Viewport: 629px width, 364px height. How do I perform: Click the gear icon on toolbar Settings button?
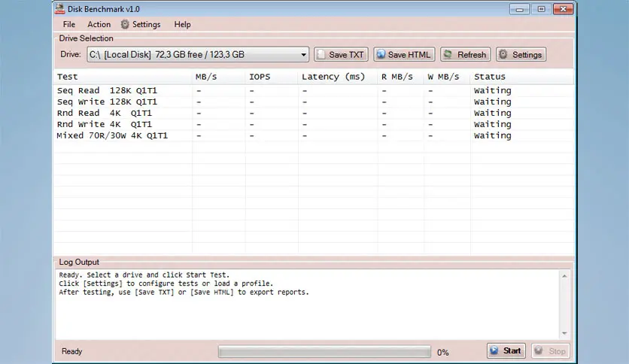[503, 54]
